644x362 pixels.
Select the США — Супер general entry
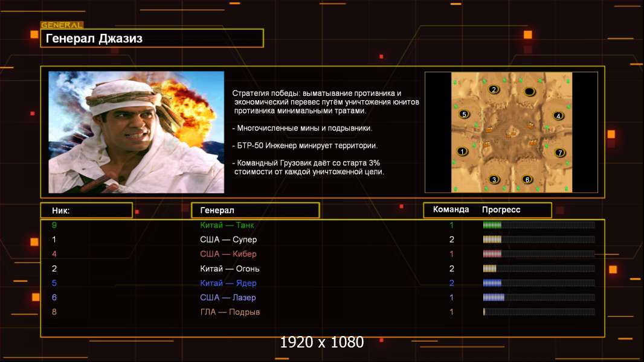(228, 240)
